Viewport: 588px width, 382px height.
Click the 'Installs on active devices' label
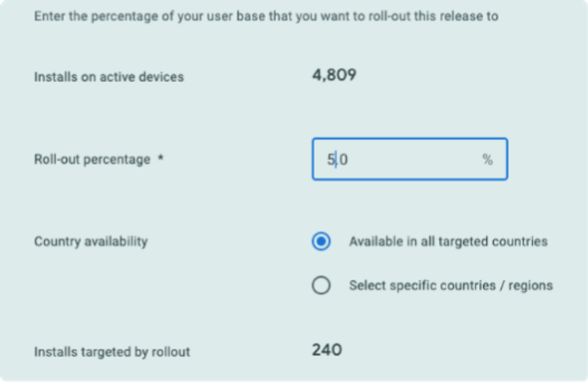coord(109,77)
